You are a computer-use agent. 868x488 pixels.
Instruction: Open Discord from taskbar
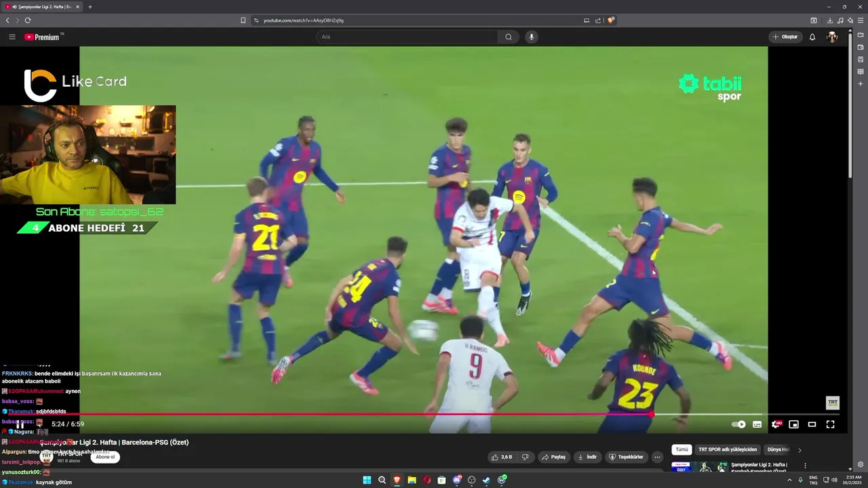(x=457, y=480)
